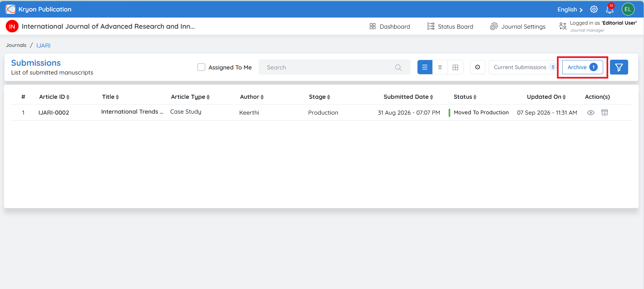
Task: Sort by Title column
Action: [110, 97]
